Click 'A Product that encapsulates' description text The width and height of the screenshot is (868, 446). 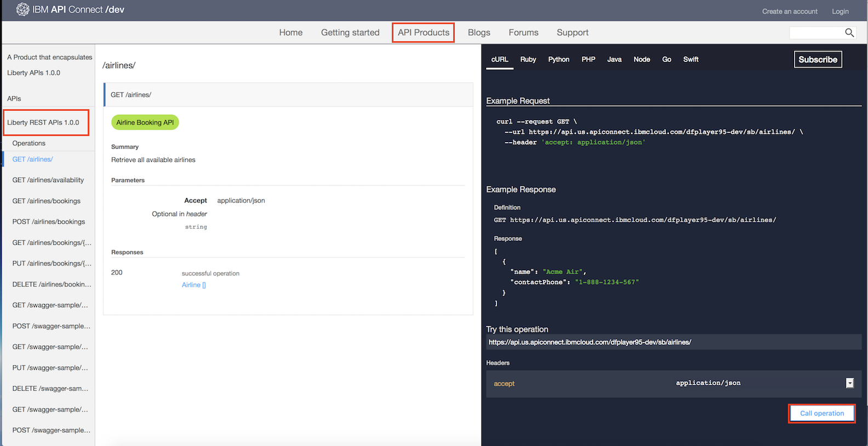coord(50,57)
